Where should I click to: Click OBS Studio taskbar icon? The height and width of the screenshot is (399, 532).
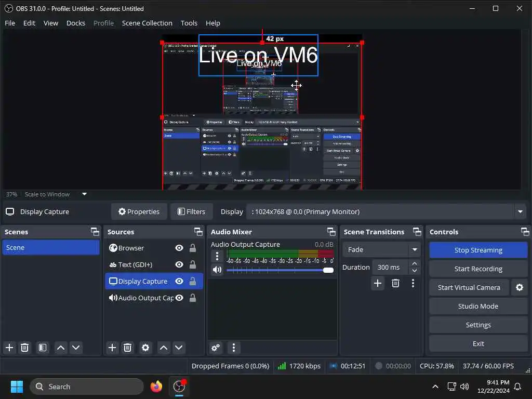pos(179,387)
